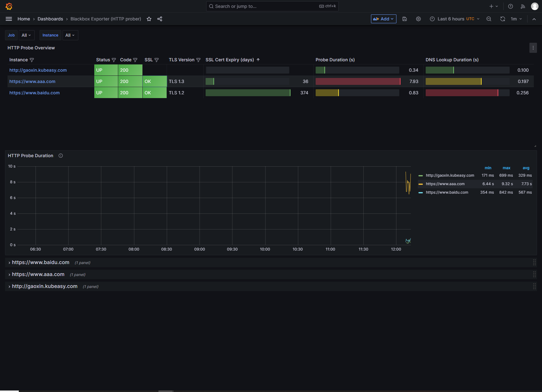Toggle https://www.baidu.com series in legend
Screen dimensions: 542x392
(x=447, y=192)
